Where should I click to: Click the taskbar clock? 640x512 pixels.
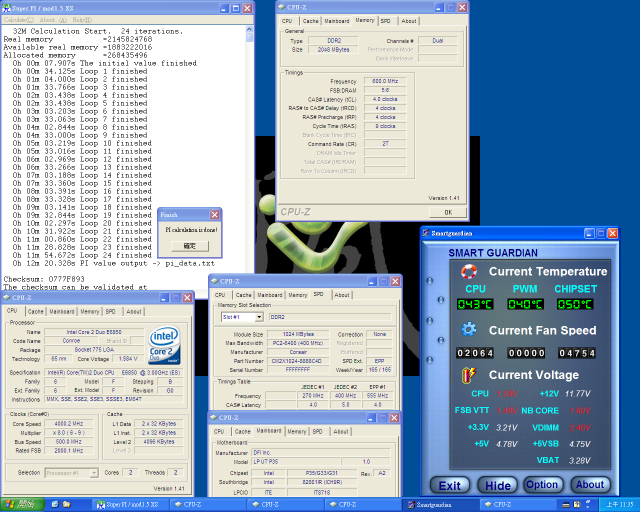point(620,505)
